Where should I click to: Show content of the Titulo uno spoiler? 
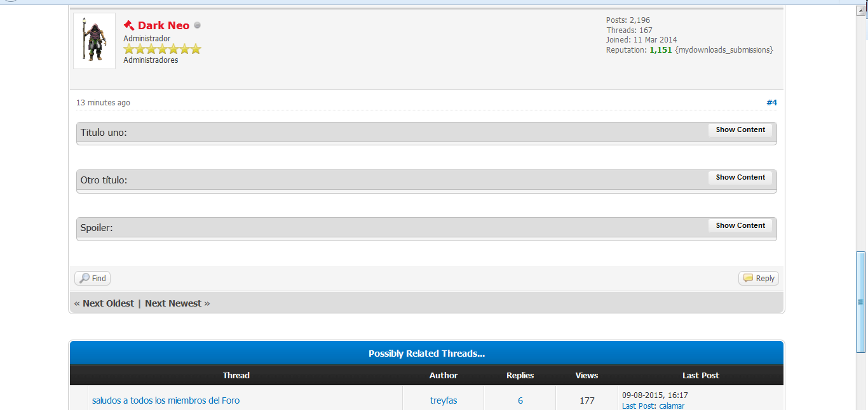(x=740, y=130)
